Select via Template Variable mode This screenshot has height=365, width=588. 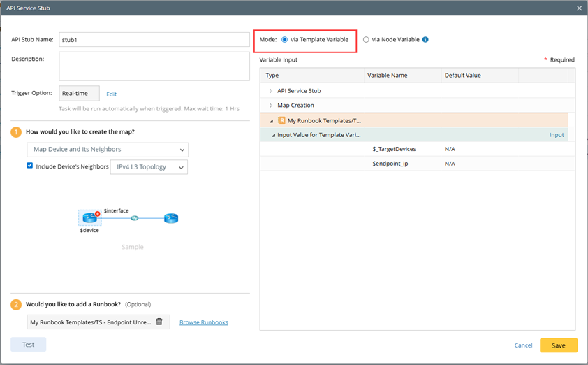(285, 40)
